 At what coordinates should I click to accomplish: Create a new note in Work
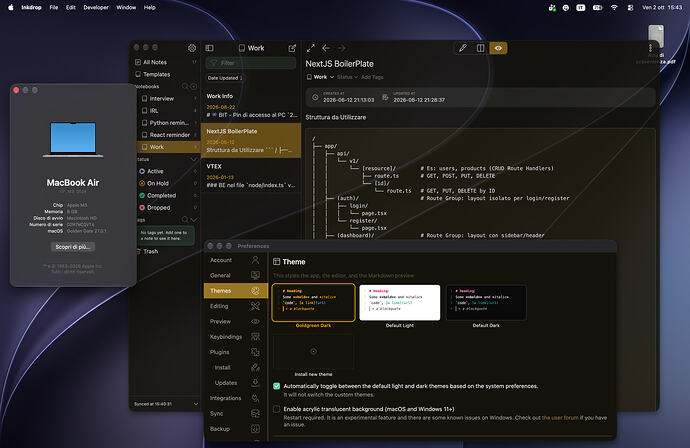(292, 48)
